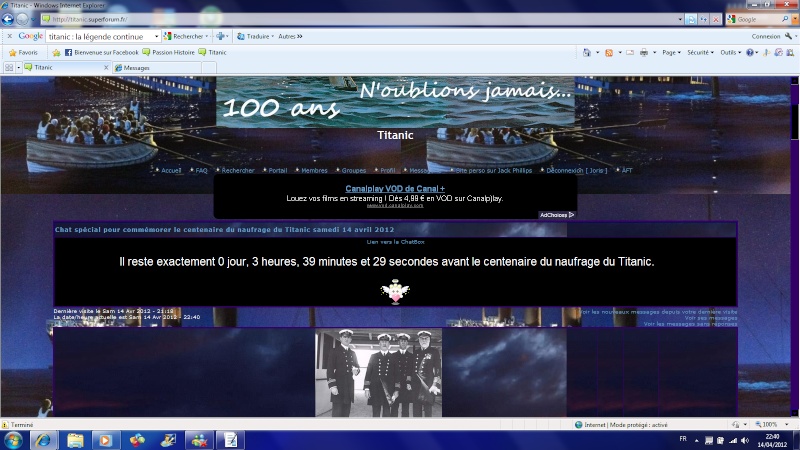Click the Accueil forum navigation link

171,170
